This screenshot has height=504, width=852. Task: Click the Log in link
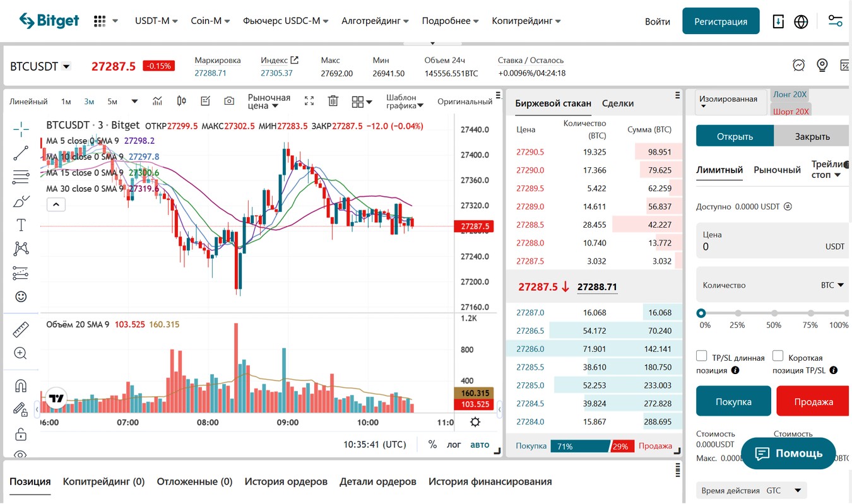[x=658, y=21]
